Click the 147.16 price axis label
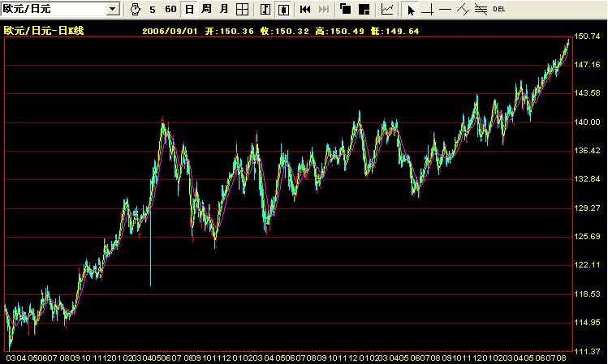608x364 pixels. pos(587,65)
